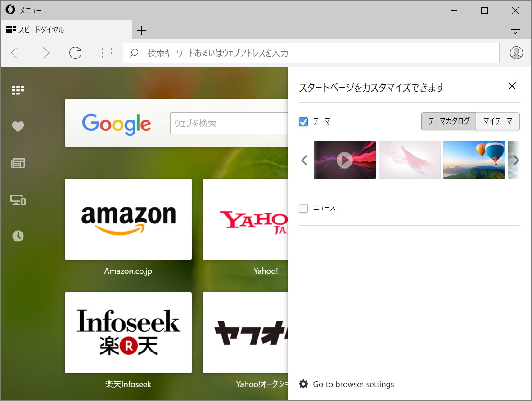Uncheck the テーマ checkbox
This screenshot has width=532, height=401.
(303, 121)
